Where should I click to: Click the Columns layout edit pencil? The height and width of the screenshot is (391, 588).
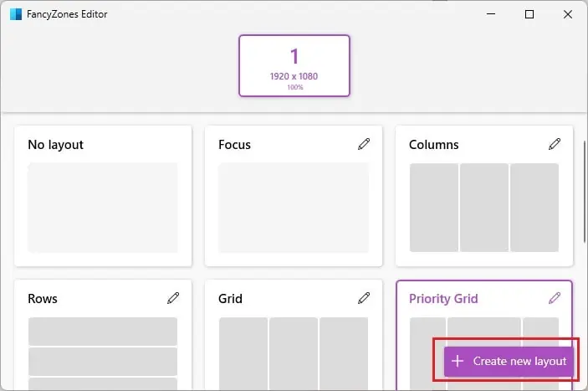[555, 144]
